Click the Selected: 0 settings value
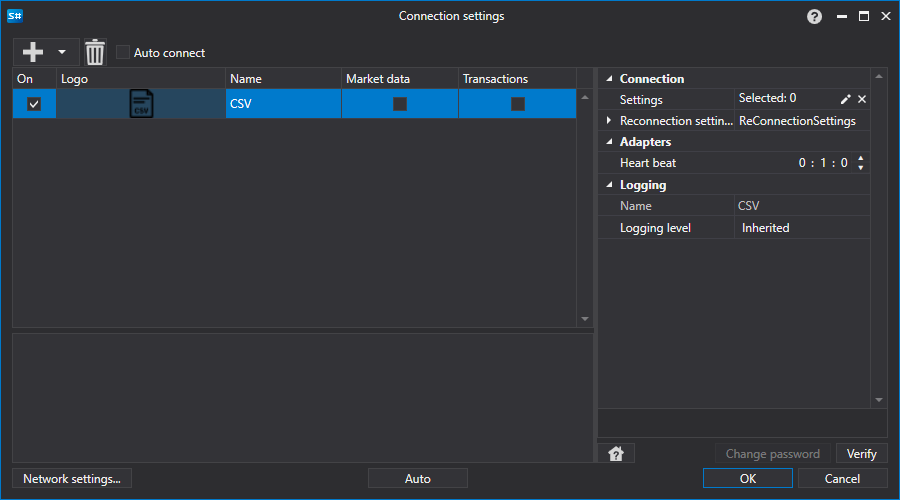 point(767,98)
